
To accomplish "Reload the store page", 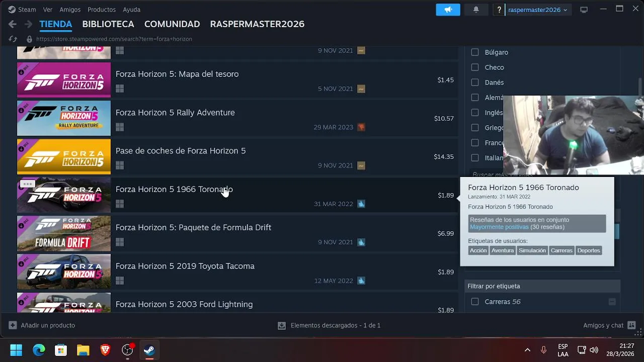I will pos(13,39).
